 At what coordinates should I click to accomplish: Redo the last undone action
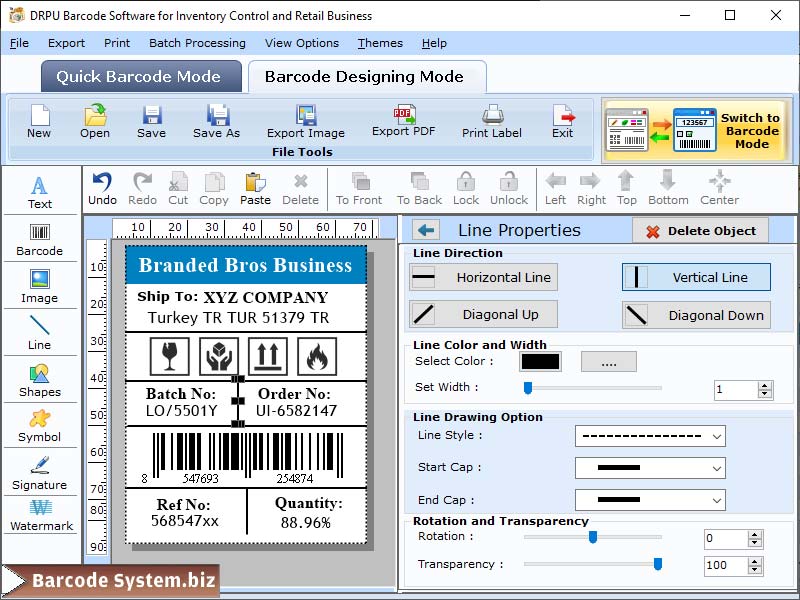click(x=142, y=189)
